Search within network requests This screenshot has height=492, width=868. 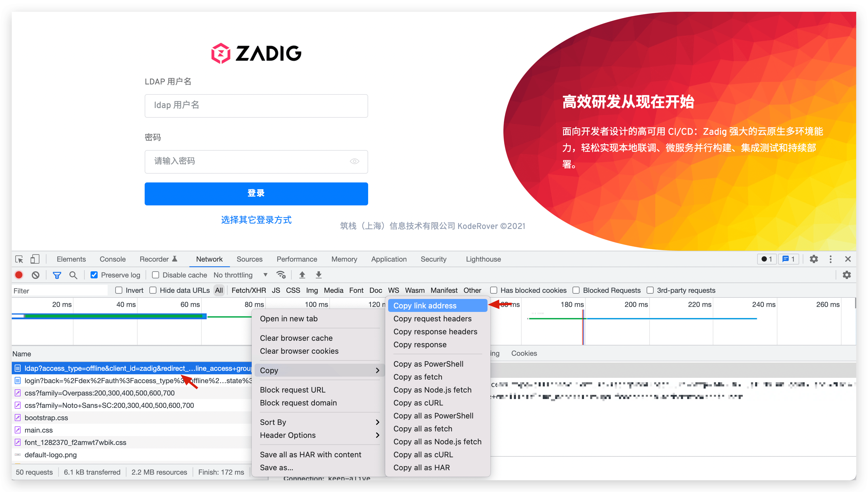click(73, 275)
